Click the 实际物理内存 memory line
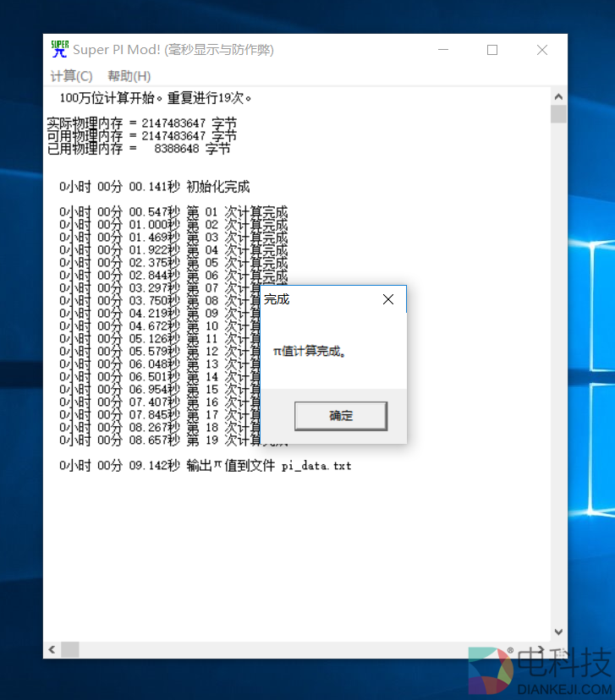 (x=141, y=123)
